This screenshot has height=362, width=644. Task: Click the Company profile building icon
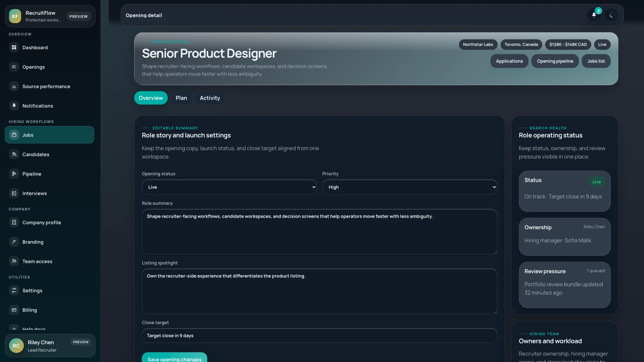(x=14, y=223)
